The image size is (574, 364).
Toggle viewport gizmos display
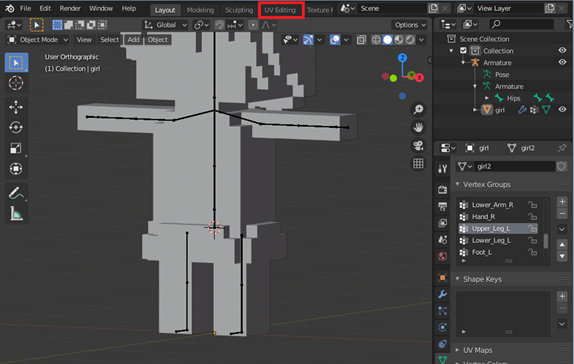point(308,40)
